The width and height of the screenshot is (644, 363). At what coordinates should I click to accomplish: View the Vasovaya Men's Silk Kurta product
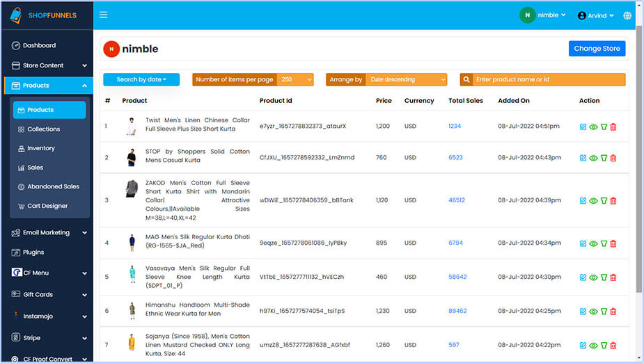point(593,277)
